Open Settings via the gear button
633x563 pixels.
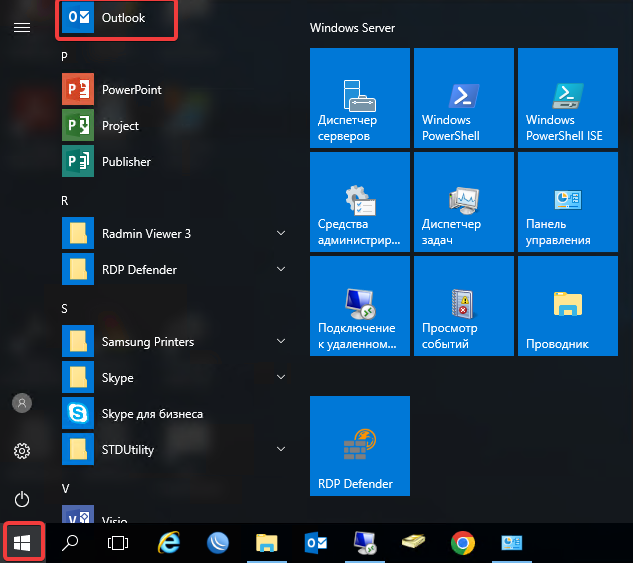pos(21,451)
